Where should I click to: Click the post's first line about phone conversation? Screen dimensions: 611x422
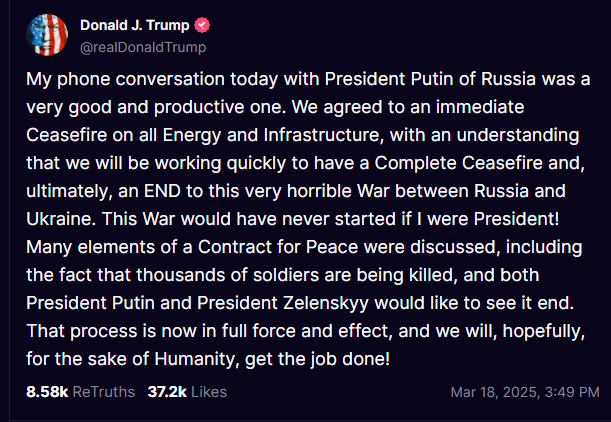click(300, 79)
